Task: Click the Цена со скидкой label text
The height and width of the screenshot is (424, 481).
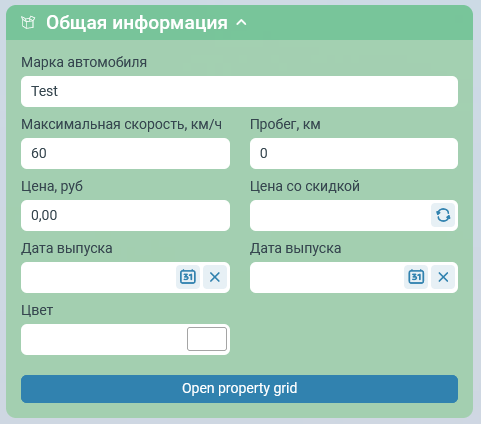Action: [305, 186]
